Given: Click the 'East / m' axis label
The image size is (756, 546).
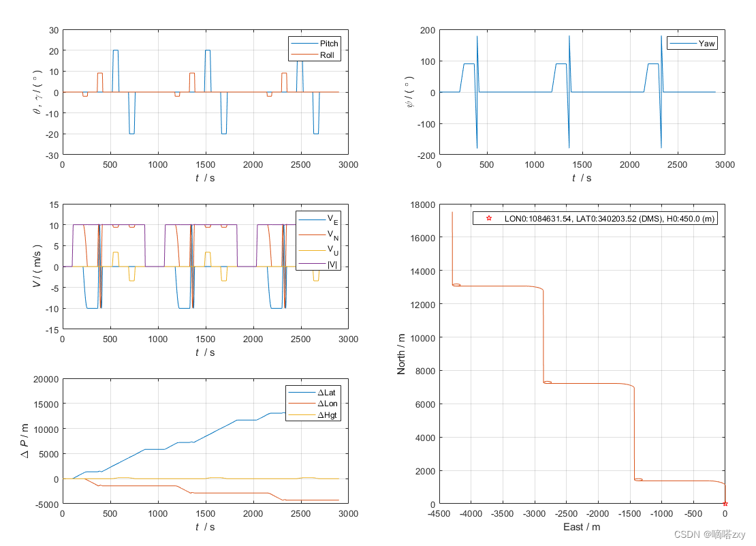Looking at the screenshot, I should (582, 527).
